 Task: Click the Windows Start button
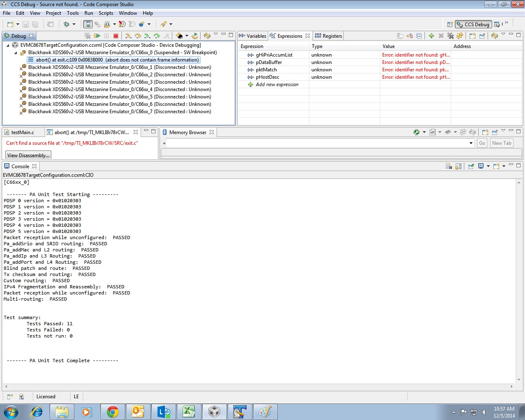(11, 412)
